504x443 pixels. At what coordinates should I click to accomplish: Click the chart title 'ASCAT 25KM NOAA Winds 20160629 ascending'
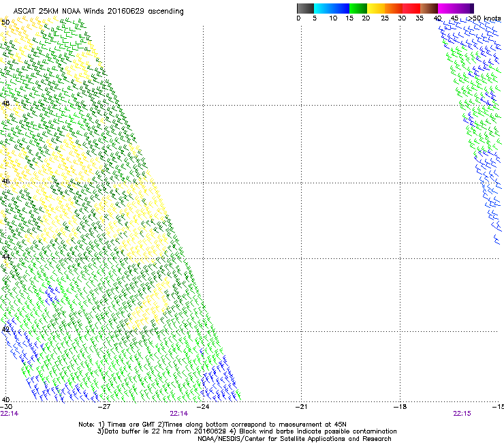click(98, 12)
